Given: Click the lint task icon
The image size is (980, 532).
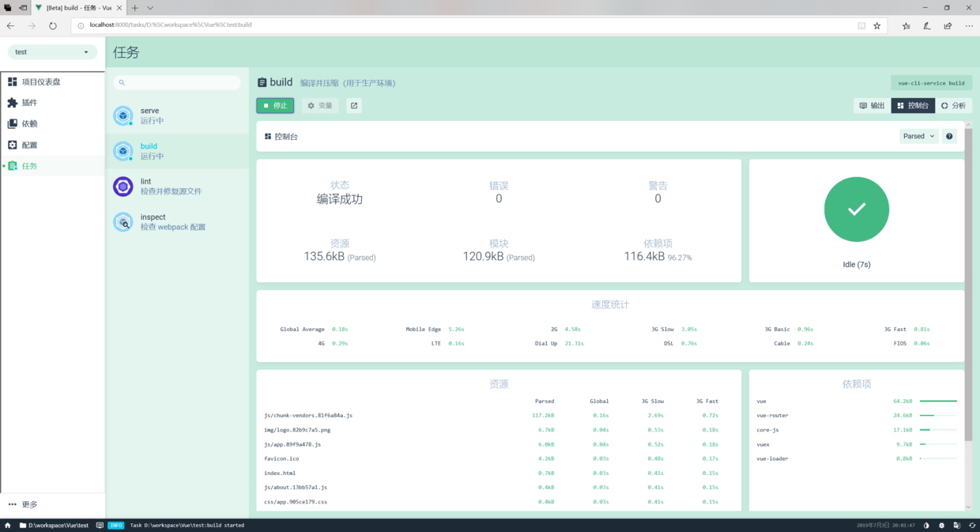Looking at the screenshot, I should coord(123,187).
